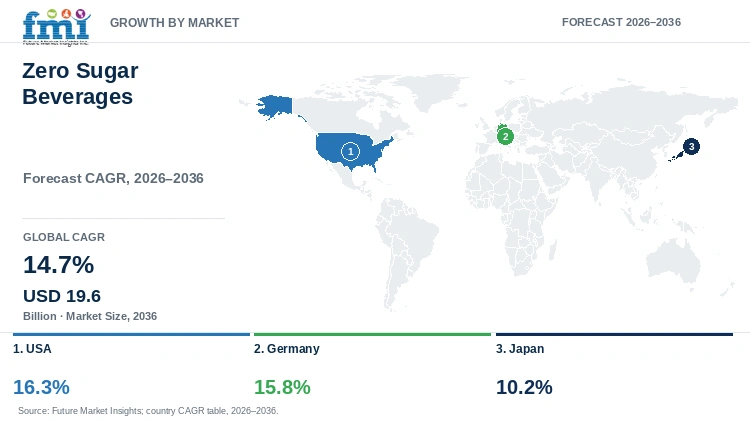Select green map marker 2 on Germany
This screenshot has width=750, height=421.
tap(505, 136)
